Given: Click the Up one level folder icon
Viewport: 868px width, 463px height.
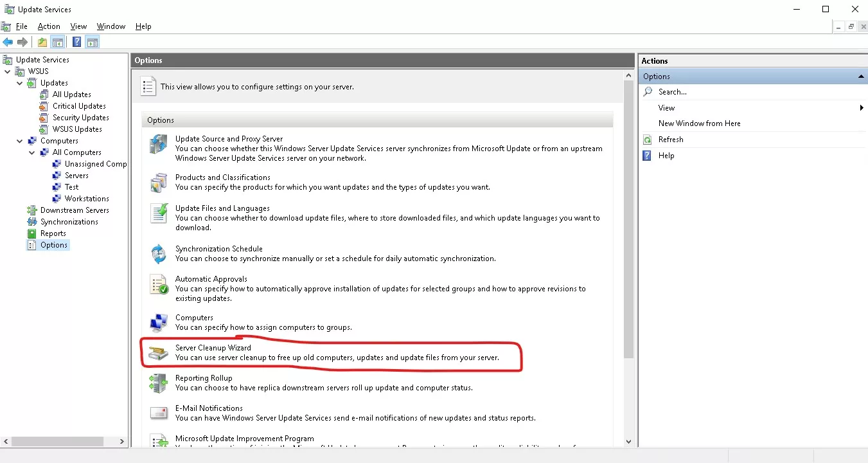Looking at the screenshot, I should tap(42, 42).
